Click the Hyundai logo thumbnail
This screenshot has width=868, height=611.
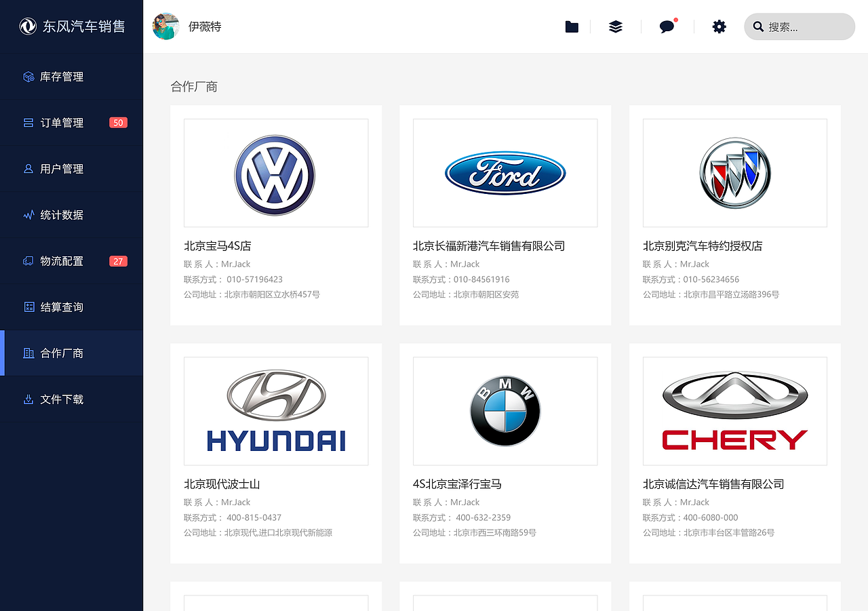(276, 411)
